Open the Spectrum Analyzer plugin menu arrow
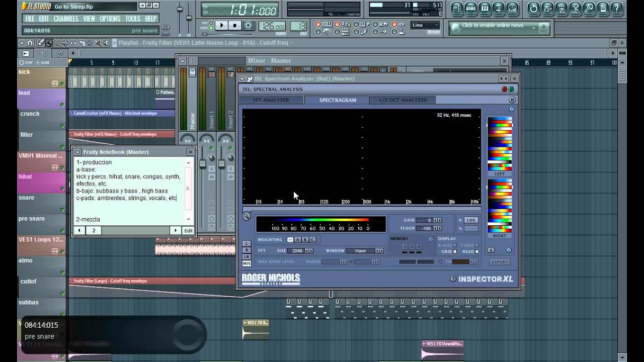644x362 pixels. point(242,78)
